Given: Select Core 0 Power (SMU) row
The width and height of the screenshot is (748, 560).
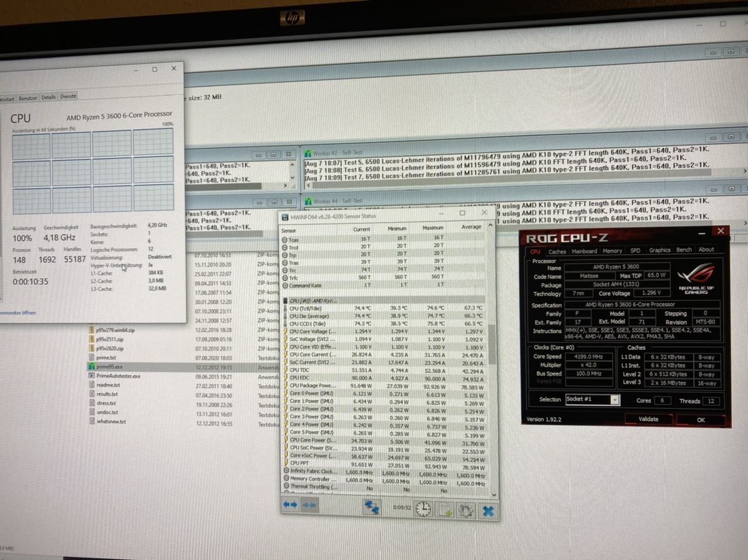Looking at the screenshot, I should [384, 394].
